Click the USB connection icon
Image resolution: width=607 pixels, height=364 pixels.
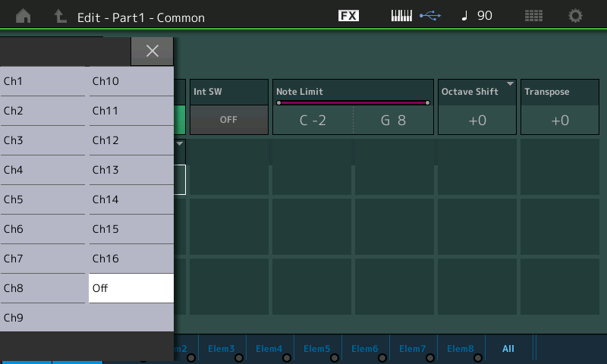tap(429, 16)
